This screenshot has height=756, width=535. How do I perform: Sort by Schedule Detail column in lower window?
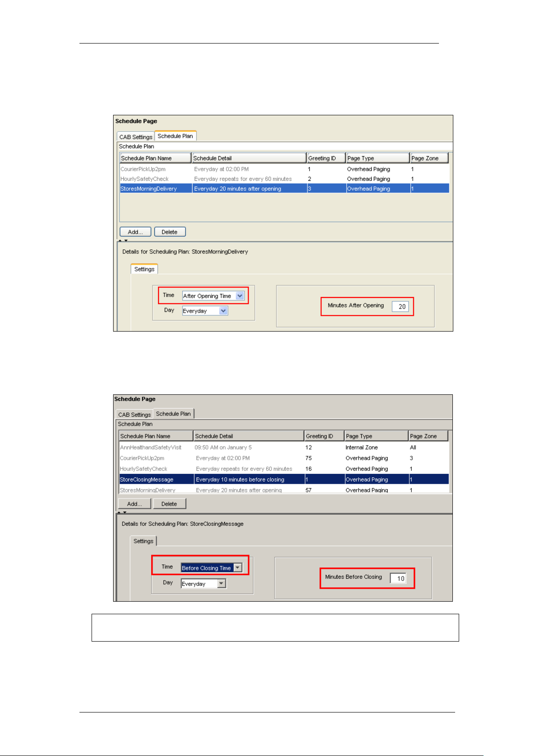249,436
